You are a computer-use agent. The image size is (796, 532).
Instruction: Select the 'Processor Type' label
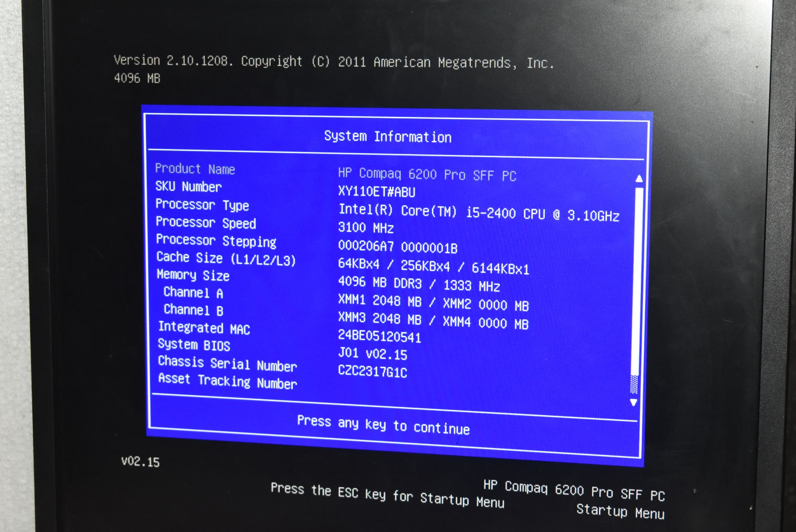(202, 205)
